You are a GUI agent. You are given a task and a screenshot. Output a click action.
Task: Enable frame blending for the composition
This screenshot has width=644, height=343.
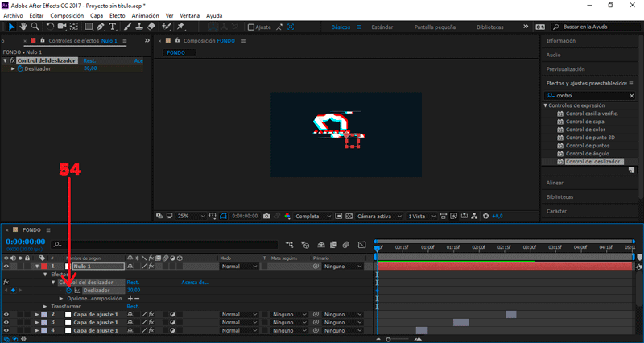tap(333, 245)
